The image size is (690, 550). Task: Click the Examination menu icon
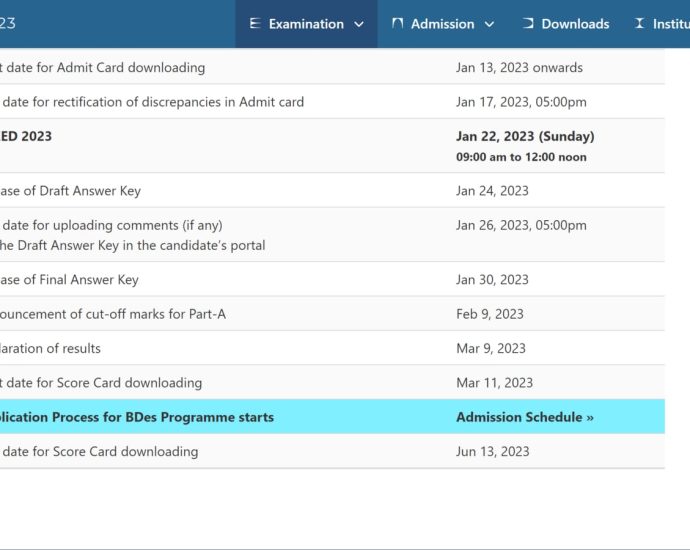(x=254, y=24)
